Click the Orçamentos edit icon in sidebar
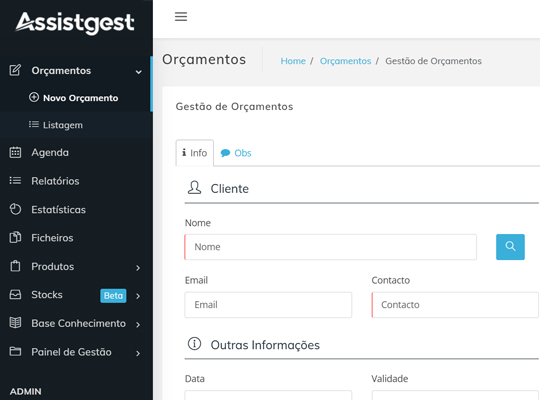Viewport: 540px width, 400px height. tap(15, 70)
